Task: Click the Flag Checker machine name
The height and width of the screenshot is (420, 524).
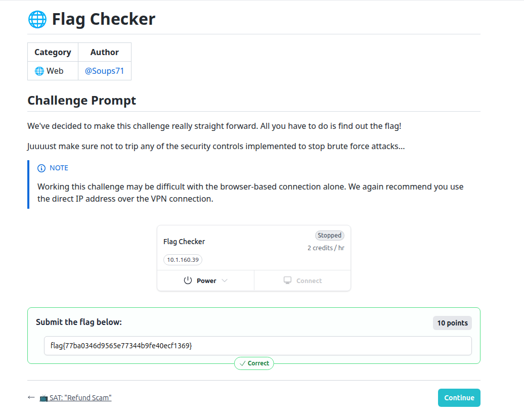Action: point(184,242)
